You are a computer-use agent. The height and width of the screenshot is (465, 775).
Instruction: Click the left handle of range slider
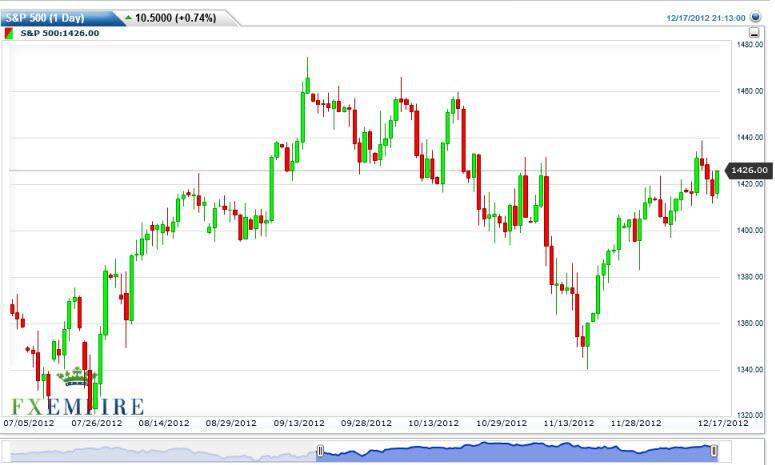pos(320,452)
